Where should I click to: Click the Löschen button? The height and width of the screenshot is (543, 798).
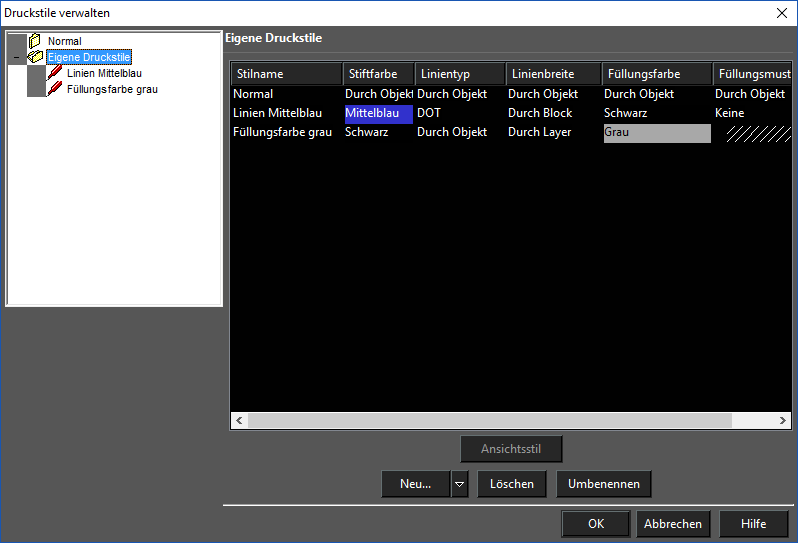point(511,484)
